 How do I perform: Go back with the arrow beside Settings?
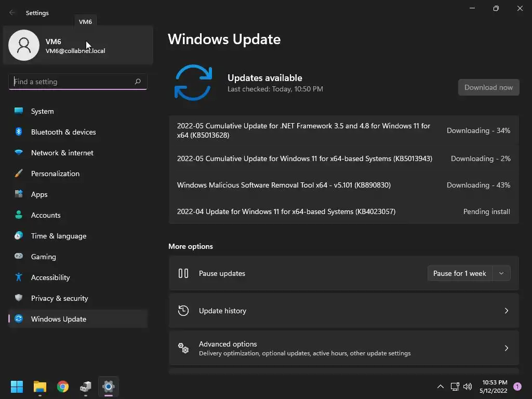[12, 12]
